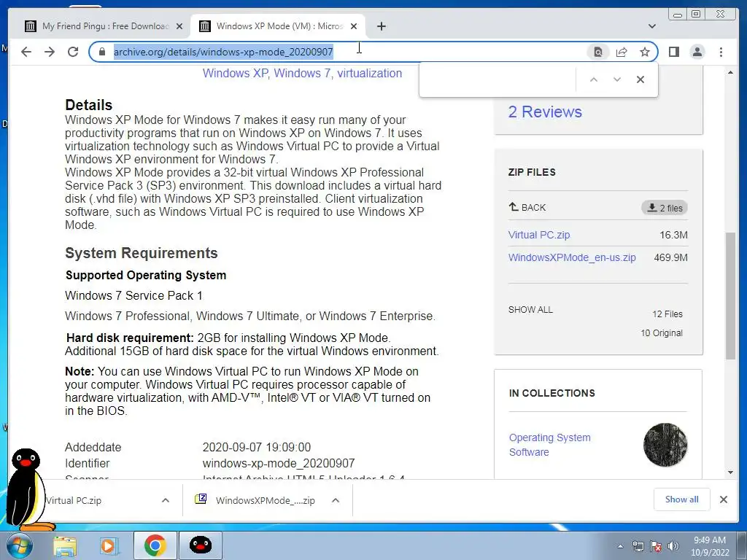The width and height of the screenshot is (747, 560).
Task: Open search-in-page lens icon in address bar
Action: 598,52
